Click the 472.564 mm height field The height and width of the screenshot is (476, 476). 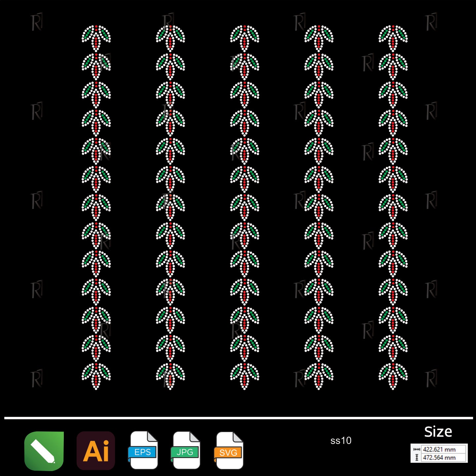pyautogui.click(x=442, y=457)
